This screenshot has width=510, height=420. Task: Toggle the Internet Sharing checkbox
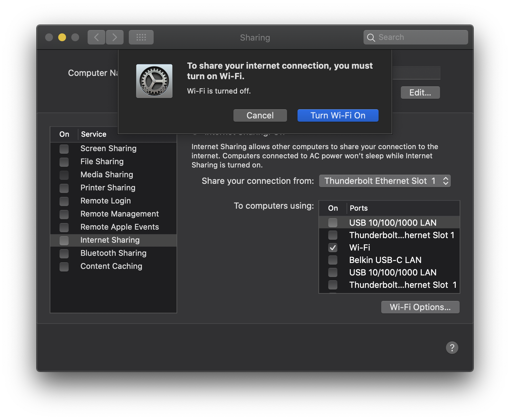pos(64,240)
